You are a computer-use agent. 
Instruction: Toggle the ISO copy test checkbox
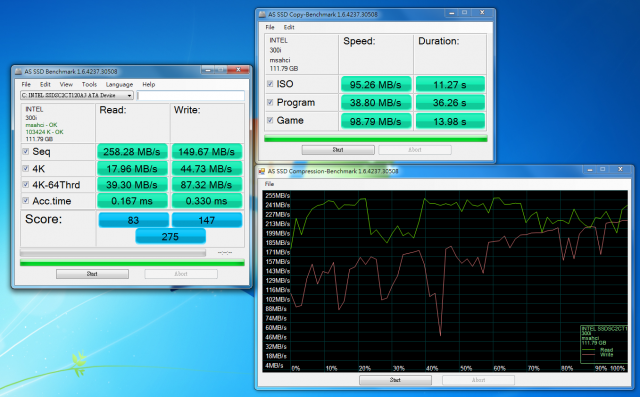pyautogui.click(x=270, y=84)
